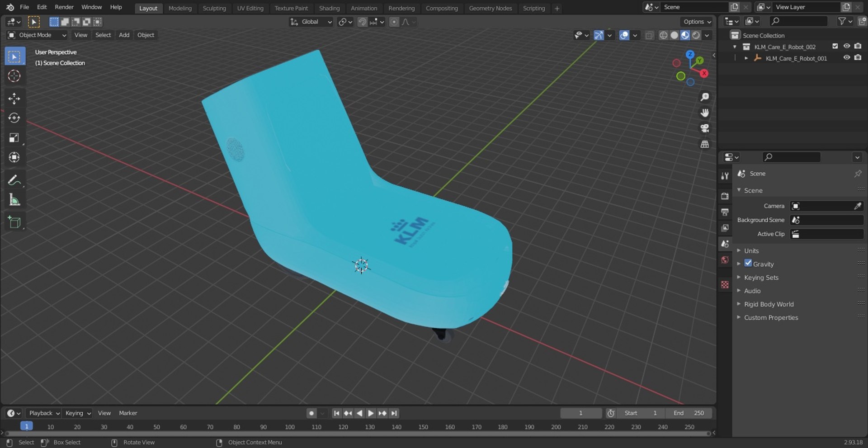Toggle the Gravity checkbox
Screen dimensions: 868x448
pos(748,264)
